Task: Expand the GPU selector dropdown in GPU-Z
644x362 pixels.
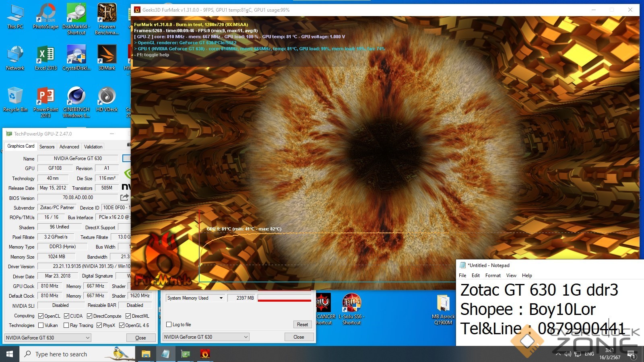Action: [48, 338]
